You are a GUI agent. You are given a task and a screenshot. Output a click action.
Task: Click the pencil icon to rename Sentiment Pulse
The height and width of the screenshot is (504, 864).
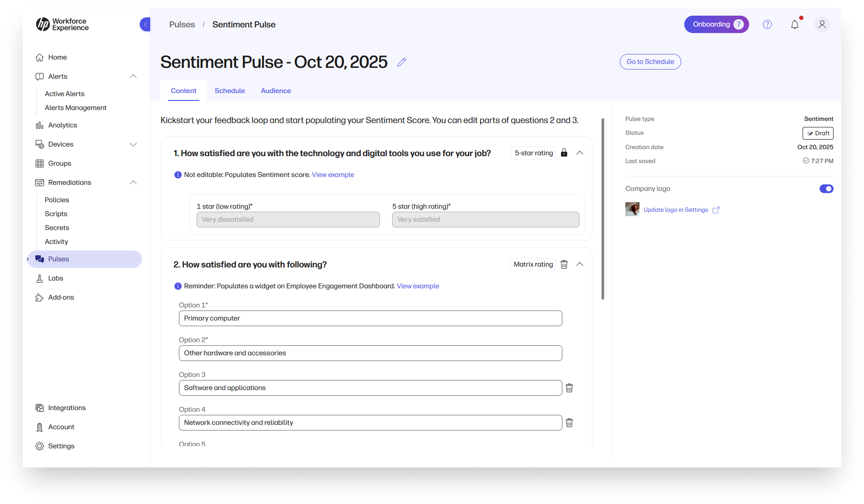[x=401, y=62]
